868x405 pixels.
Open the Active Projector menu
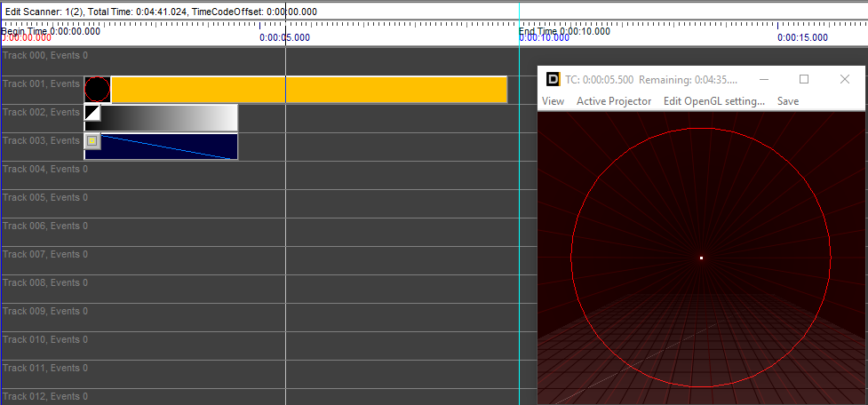tap(613, 101)
